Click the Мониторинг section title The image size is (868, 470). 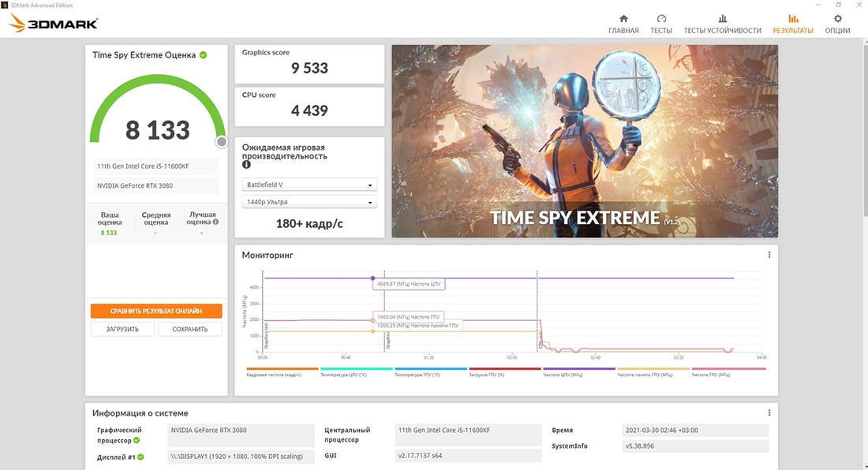pos(268,255)
